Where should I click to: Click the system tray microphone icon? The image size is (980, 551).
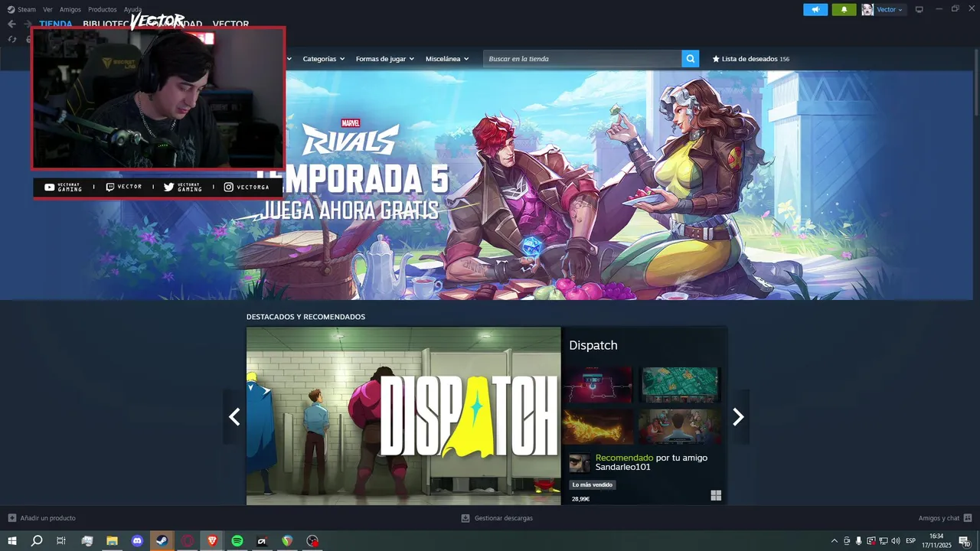[x=859, y=541]
